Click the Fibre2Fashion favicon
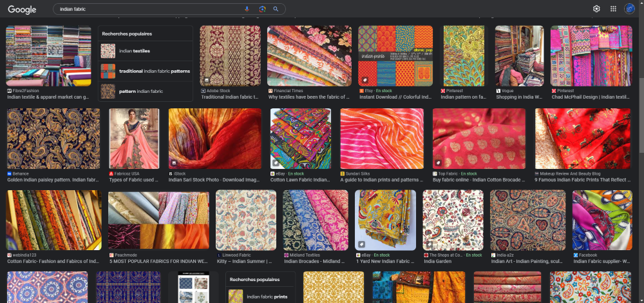644x303 pixels. tap(9, 90)
